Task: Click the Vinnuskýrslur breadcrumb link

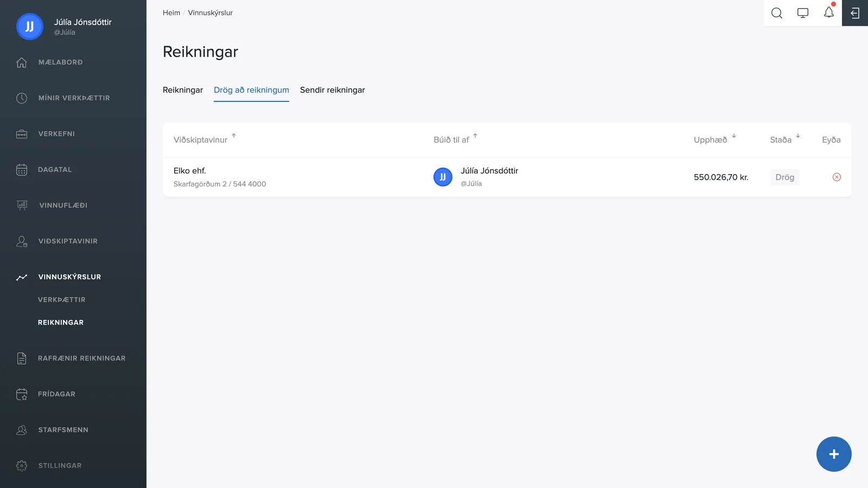Action: pyautogui.click(x=210, y=13)
